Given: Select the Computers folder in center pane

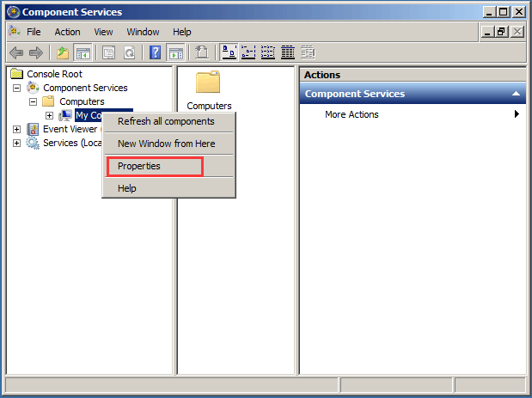Looking at the screenshot, I should click(x=209, y=90).
